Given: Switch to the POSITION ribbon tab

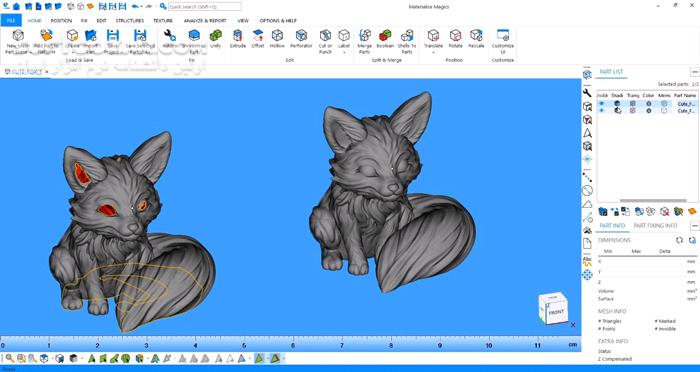Looking at the screenshot, I should [61, 21].
